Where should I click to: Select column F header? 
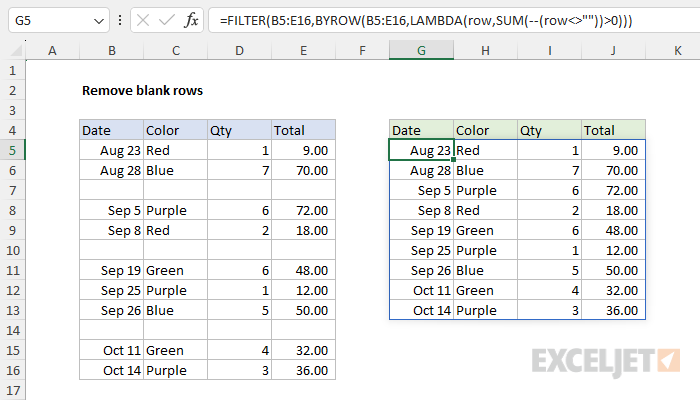coord(362,50)
